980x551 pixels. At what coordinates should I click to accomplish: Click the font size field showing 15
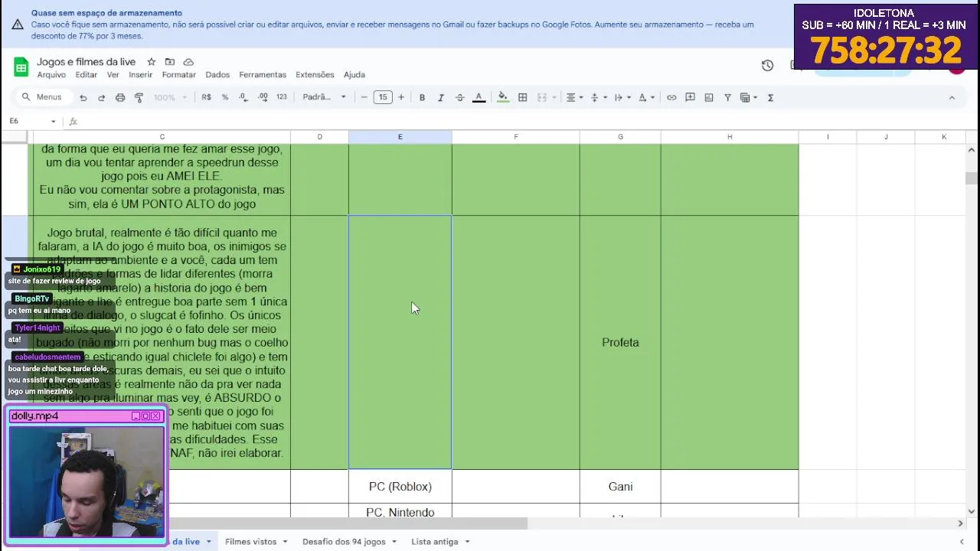tap(383, 97)
